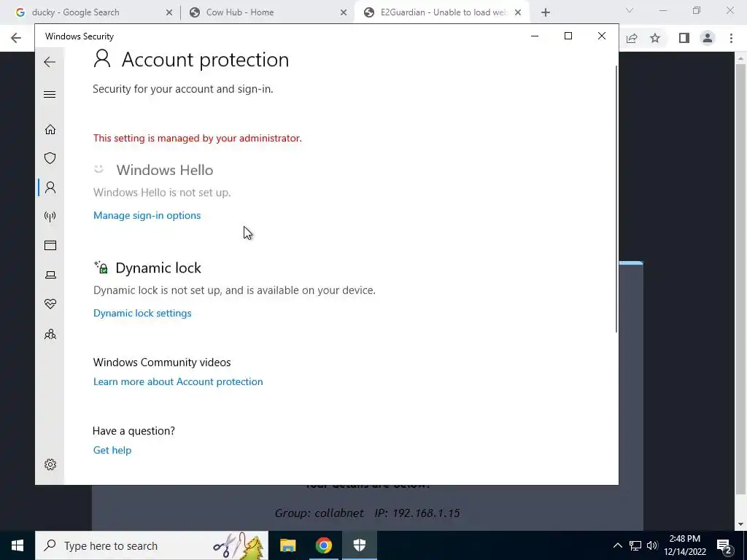747x560 pixels.
Task: Open Chrome from the taskbar
Action: pyautogui.click(x=323, y=545)
